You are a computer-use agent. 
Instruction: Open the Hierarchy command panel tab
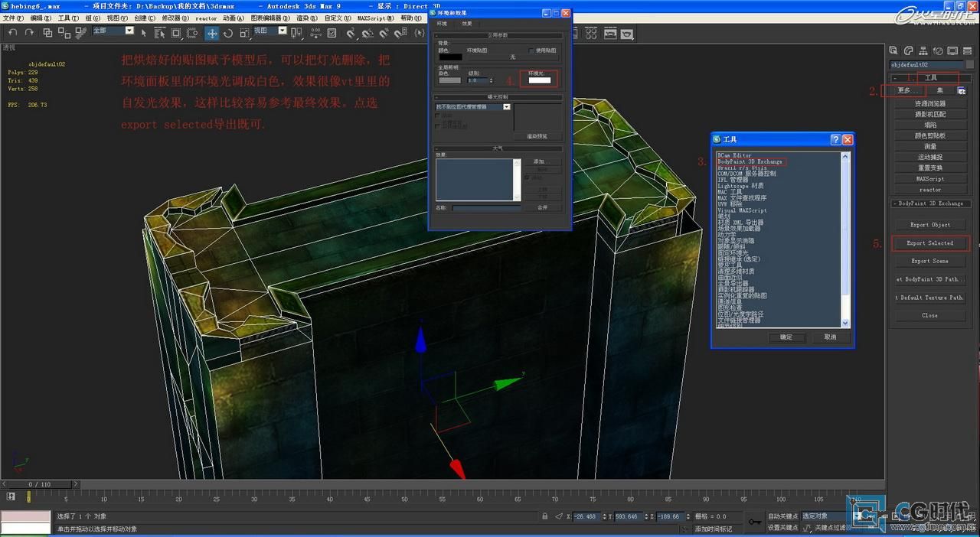point(923,50)
